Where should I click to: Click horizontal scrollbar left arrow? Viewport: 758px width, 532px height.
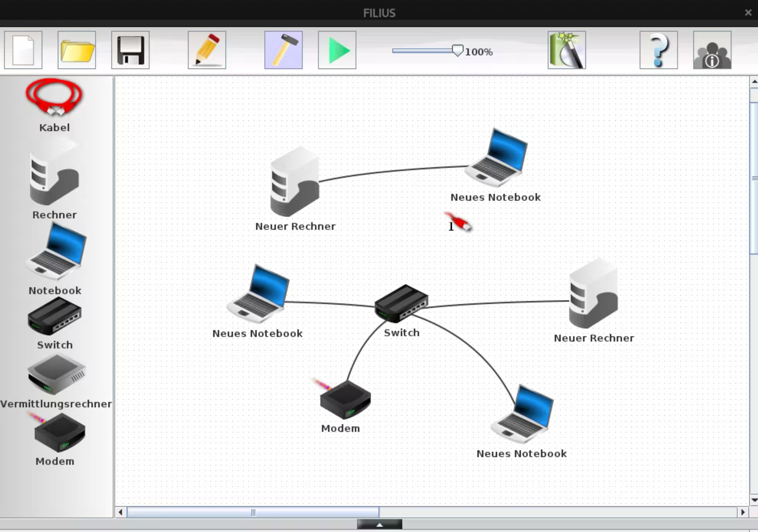[120, 512]
